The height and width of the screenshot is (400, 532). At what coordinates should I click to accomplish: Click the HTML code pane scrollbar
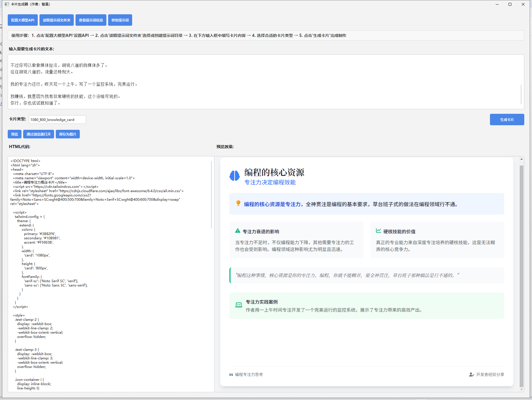211,194
